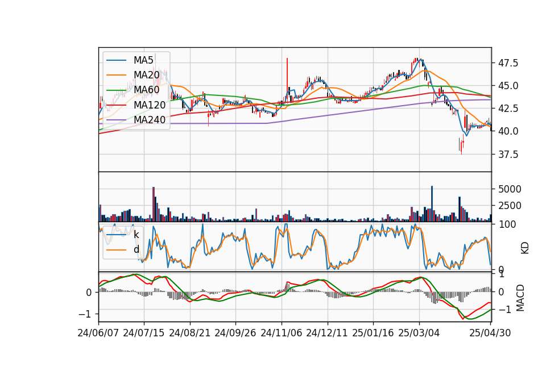Click the 25/01/16 date label
This screenshot has height=392, width=546.
pos(373,333)
